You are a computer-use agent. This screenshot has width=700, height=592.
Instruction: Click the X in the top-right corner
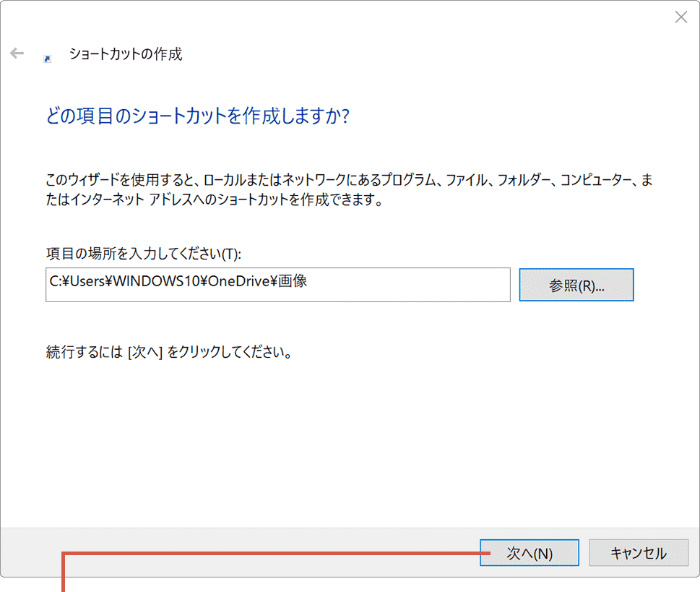pyautogui.click(x=680, y=17)
